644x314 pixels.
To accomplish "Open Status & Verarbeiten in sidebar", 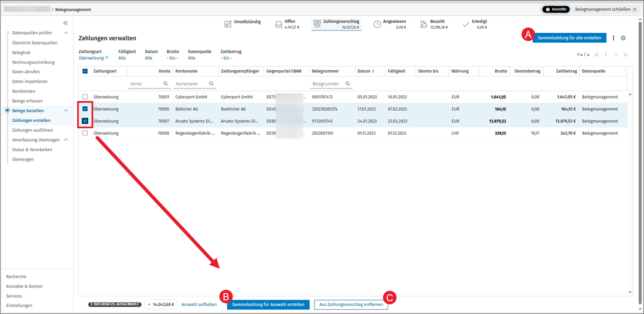I will point(32,149).
